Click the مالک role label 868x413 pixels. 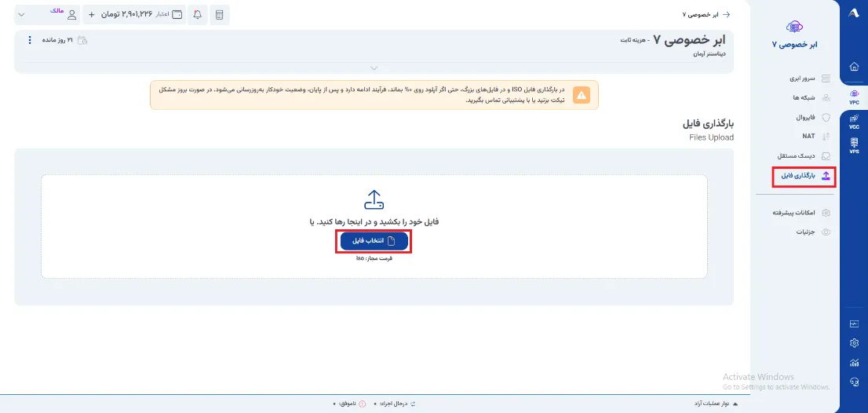tap(57, 10)
